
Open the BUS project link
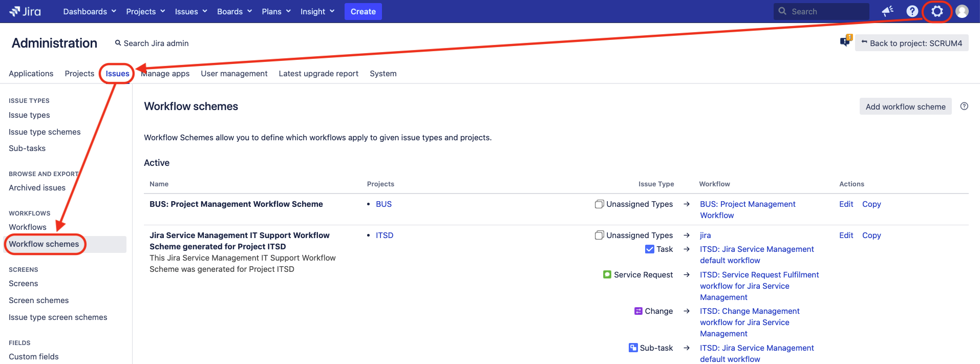tap(384, 204)
